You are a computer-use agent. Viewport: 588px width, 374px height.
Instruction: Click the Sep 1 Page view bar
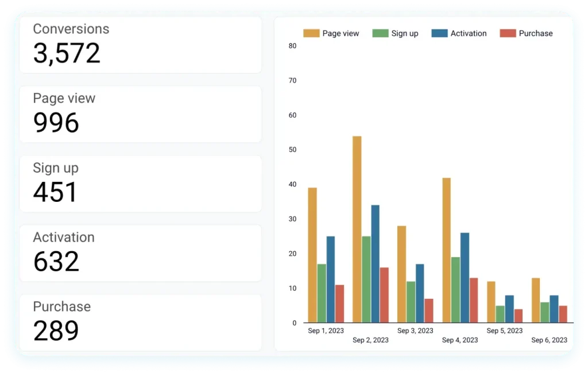(x=312, y=255)
